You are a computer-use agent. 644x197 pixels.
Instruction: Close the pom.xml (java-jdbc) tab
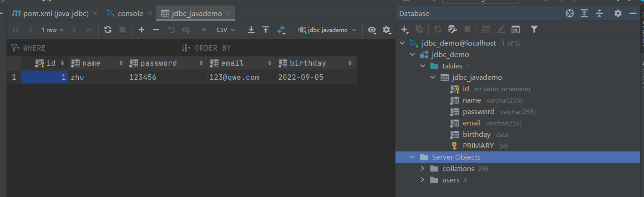click(95, 14)
